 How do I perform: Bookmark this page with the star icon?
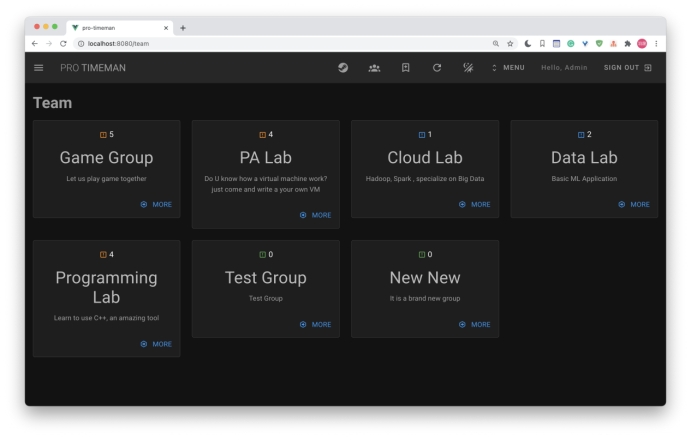coord(511,43)
